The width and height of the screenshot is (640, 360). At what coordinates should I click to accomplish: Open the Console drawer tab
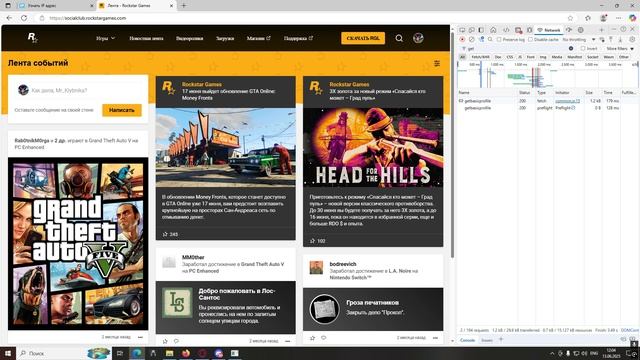(x=467, y=340)
